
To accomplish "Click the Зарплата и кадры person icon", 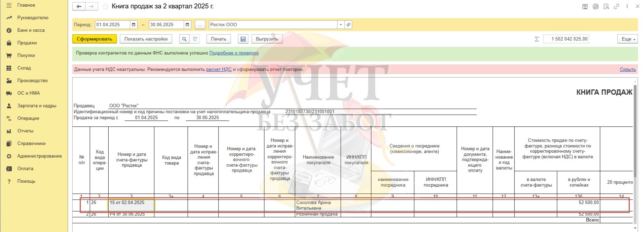I will coord(9,106).
